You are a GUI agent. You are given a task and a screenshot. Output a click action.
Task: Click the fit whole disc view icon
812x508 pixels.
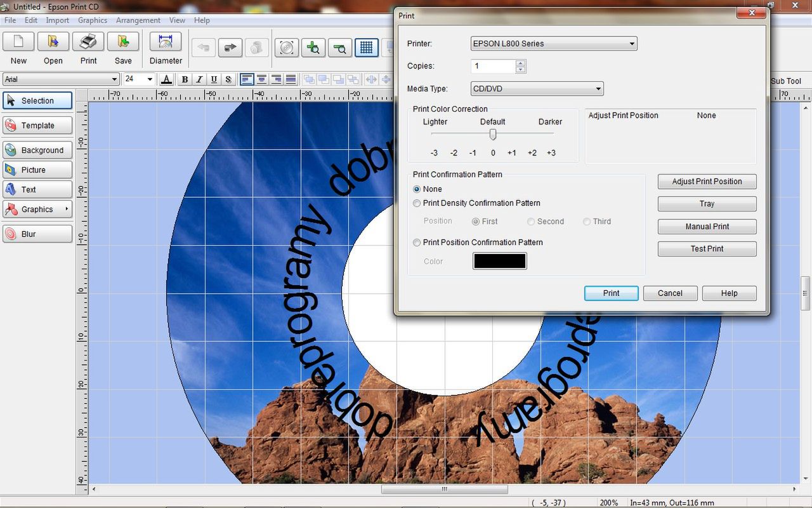287,48
